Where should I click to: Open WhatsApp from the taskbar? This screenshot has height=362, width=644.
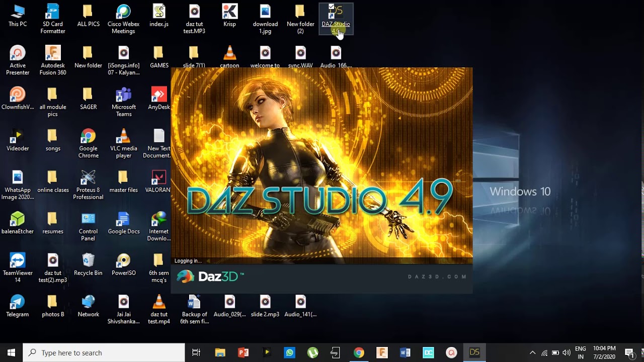pos(289,352)
